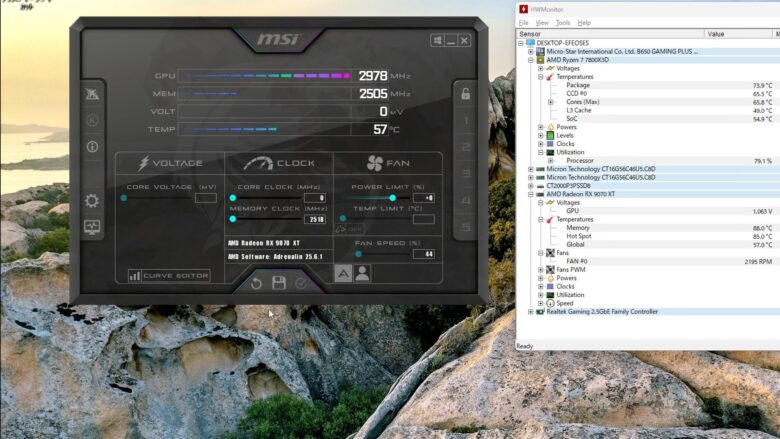Toggle the profile lock icon in Afterburner

[466, 93]
